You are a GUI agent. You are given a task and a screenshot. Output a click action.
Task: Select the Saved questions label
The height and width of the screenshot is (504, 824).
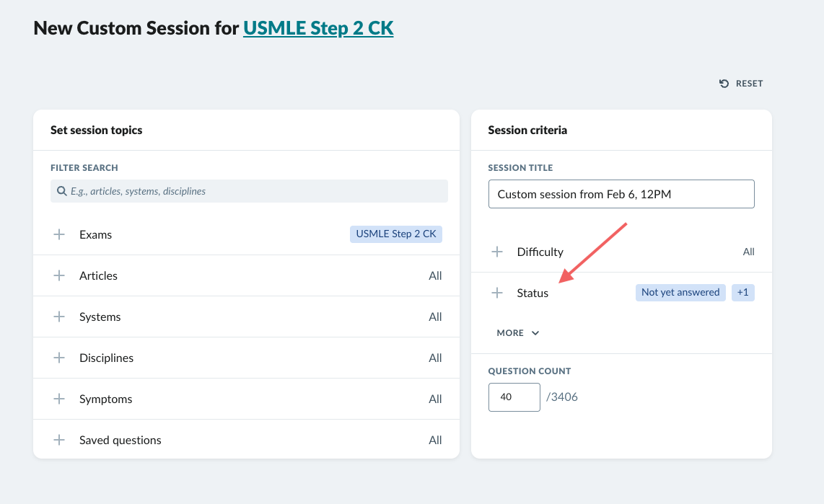coord(120,440)
